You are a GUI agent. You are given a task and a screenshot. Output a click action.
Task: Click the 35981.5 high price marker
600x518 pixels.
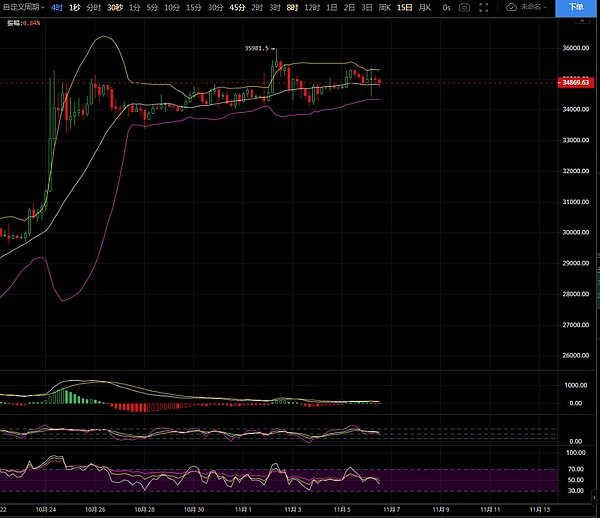pos(259,47)
